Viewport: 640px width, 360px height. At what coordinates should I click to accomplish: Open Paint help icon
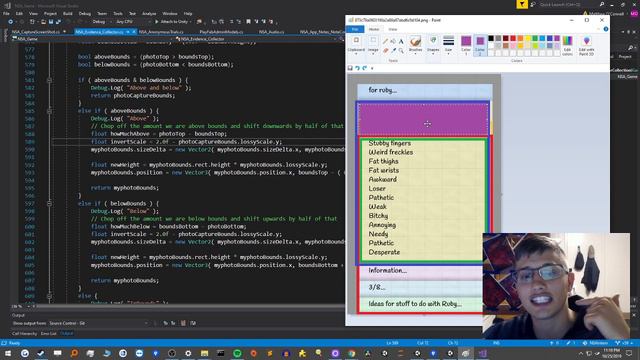pyautogui.click(x=606, y=29)
